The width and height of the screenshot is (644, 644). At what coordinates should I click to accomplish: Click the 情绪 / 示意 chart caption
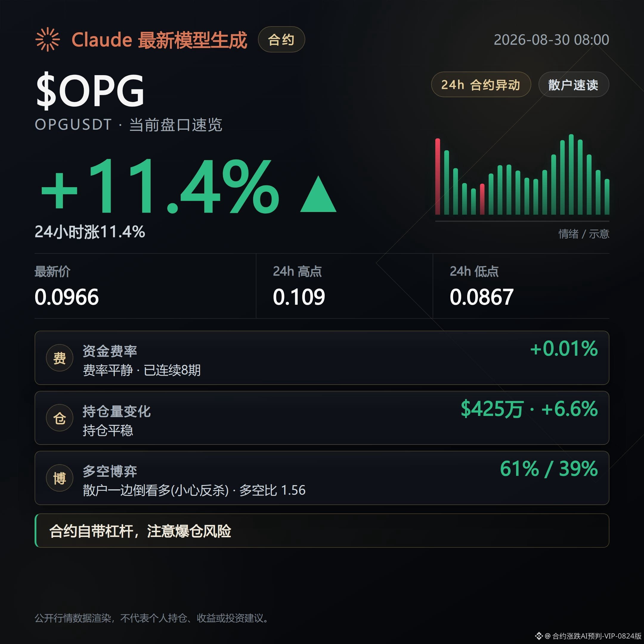tap(584, 234)
